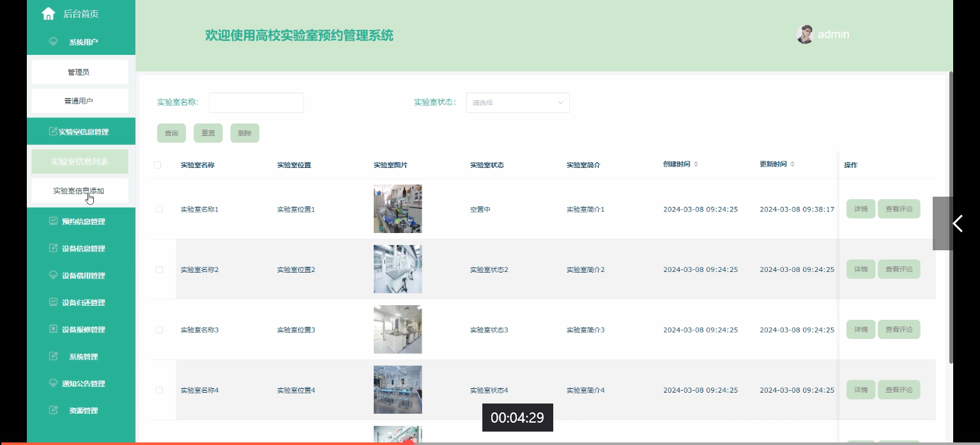980x445 pixels.
Task: Click the 2024-03-08 09:38:17 timestamp
Action: pos(797,209)
